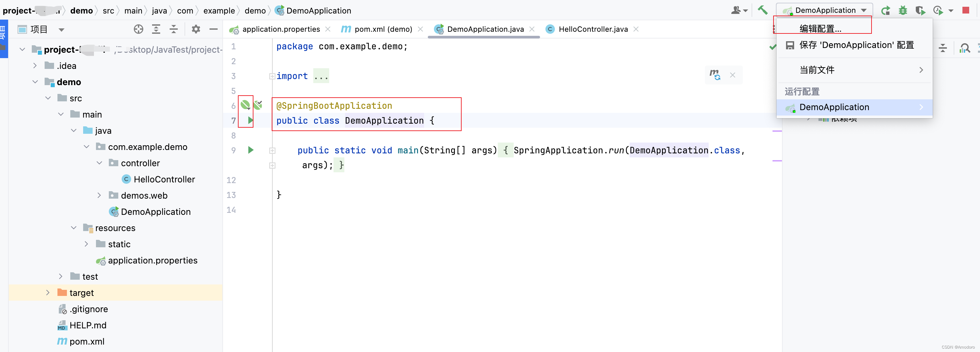This screenshot has width=980, height=352.
Task: Click the demo breadcrumb after the project name
Action: click(81, 11)
